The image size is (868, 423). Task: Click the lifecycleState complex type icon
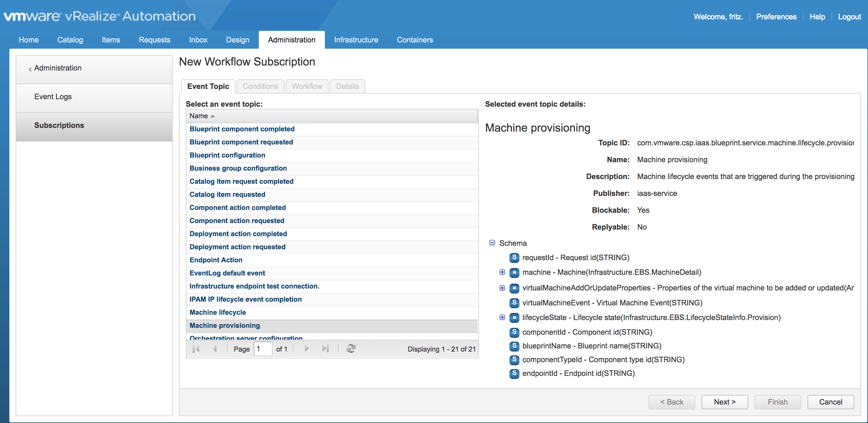(514, 318)
